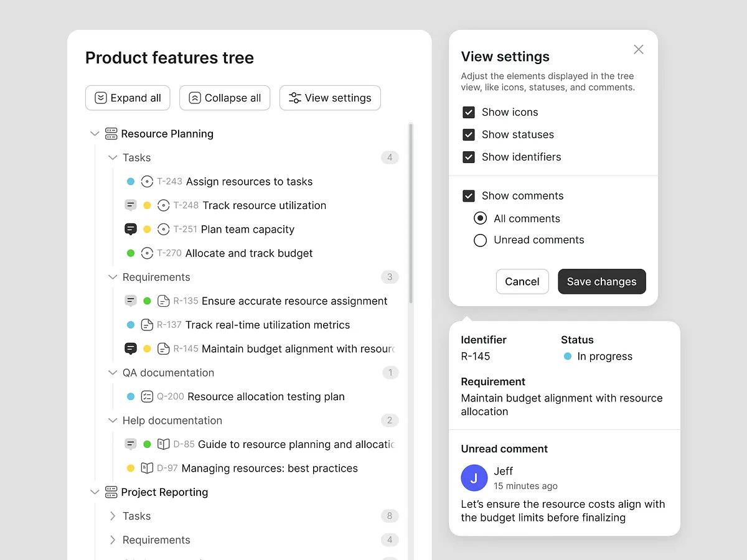Image resolution: width=747 pixels, height=560 pixels.
Task: Click the task icon next to T-243
Action: 147,182
